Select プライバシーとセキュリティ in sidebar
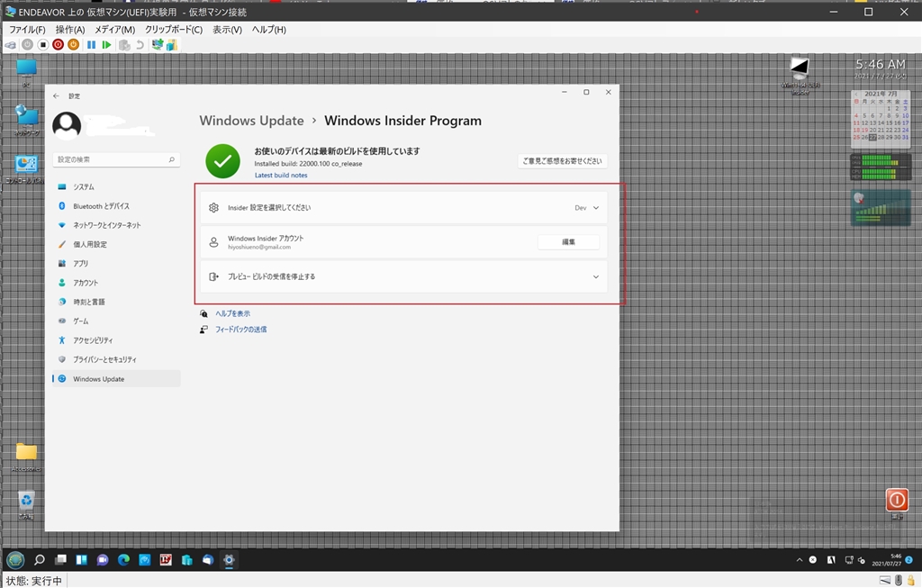 click(116, 359)
